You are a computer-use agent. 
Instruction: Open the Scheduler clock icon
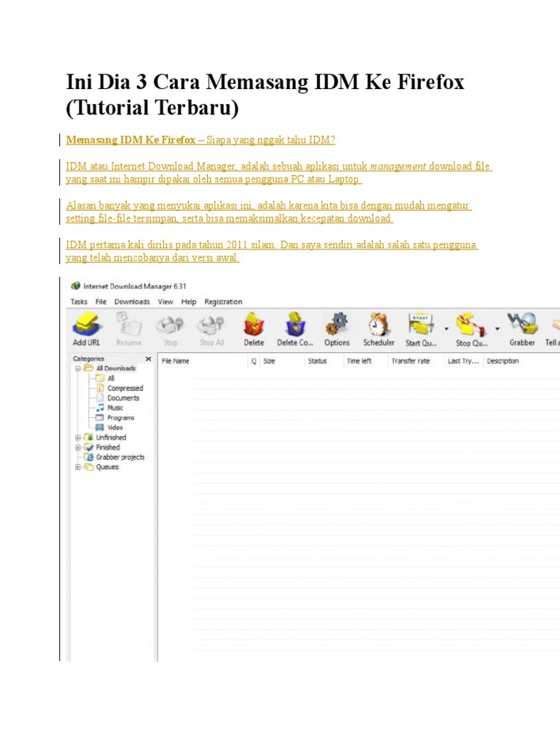coord(378,324)
